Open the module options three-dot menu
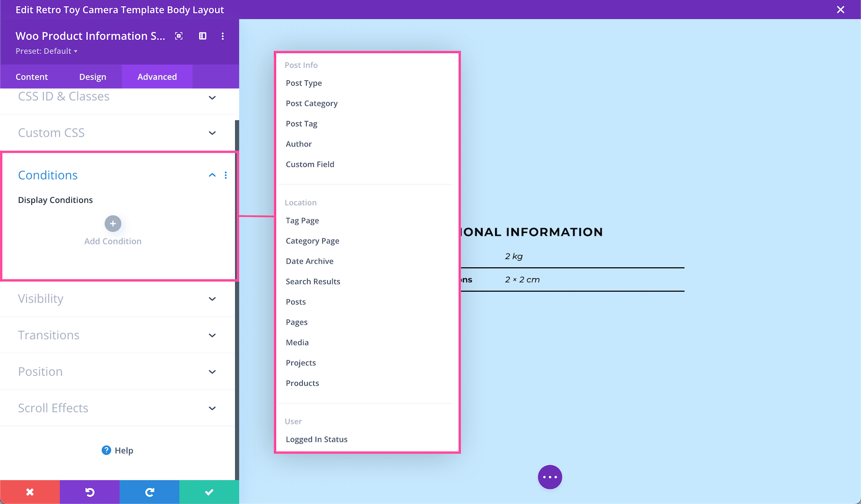The width and height of the screenshot is (861, 504). (x=222, y=36)
